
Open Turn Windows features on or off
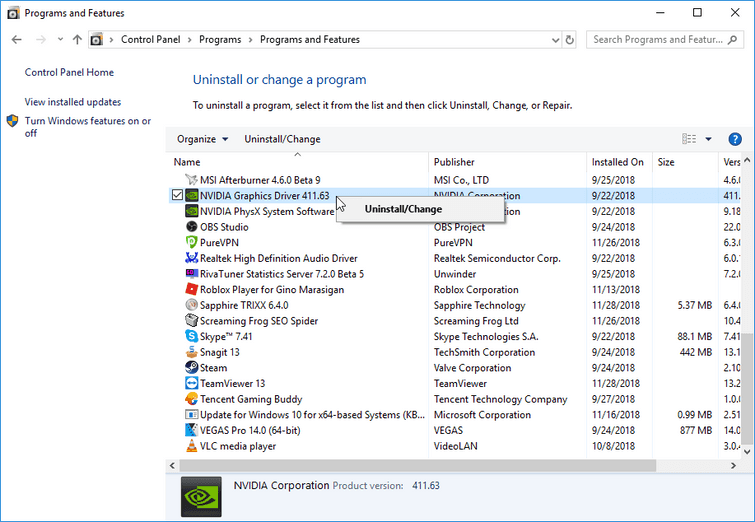[88, 127]
